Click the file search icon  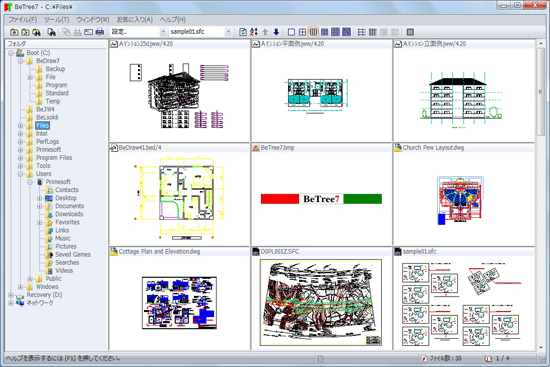click(x=52, y=32)
